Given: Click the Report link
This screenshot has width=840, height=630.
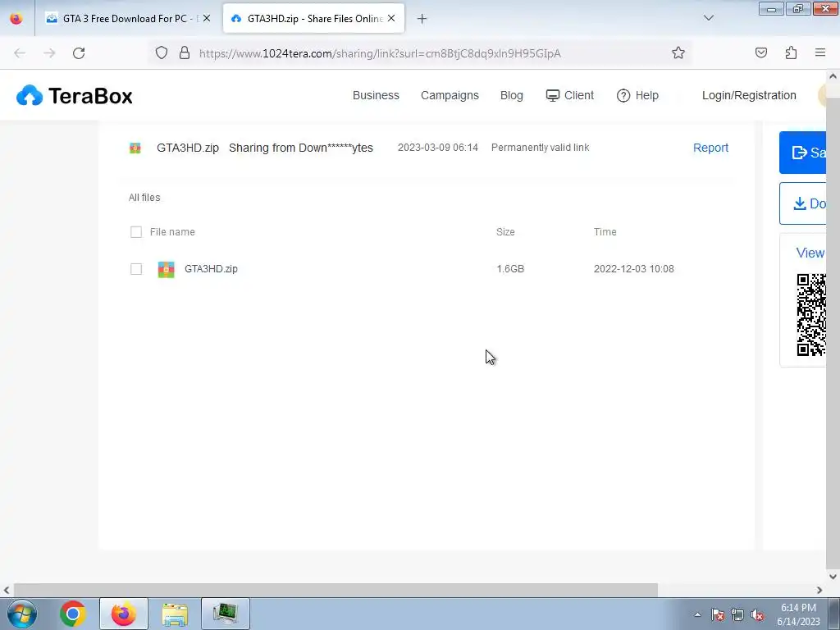Looking at the screenshot, I should coord(711,148).
